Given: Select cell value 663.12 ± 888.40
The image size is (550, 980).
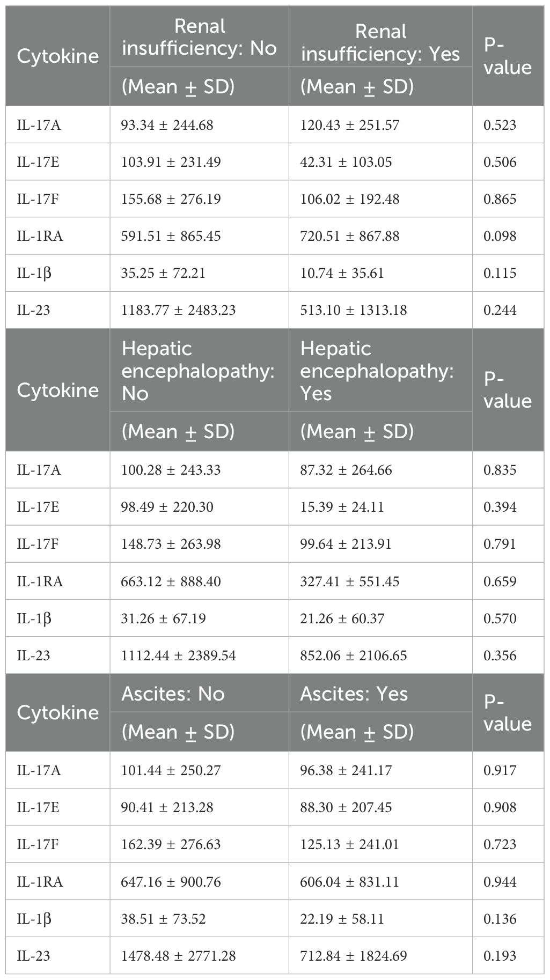Looking at the screenshot, I should (171, 581).
